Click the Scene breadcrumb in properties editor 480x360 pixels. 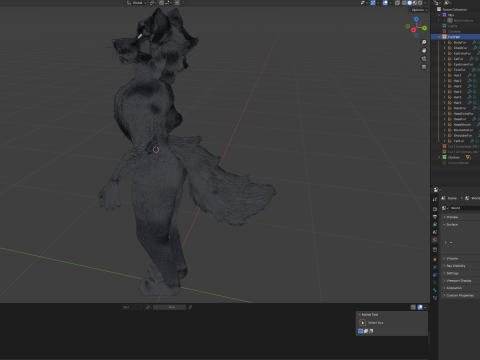[449, 198]
